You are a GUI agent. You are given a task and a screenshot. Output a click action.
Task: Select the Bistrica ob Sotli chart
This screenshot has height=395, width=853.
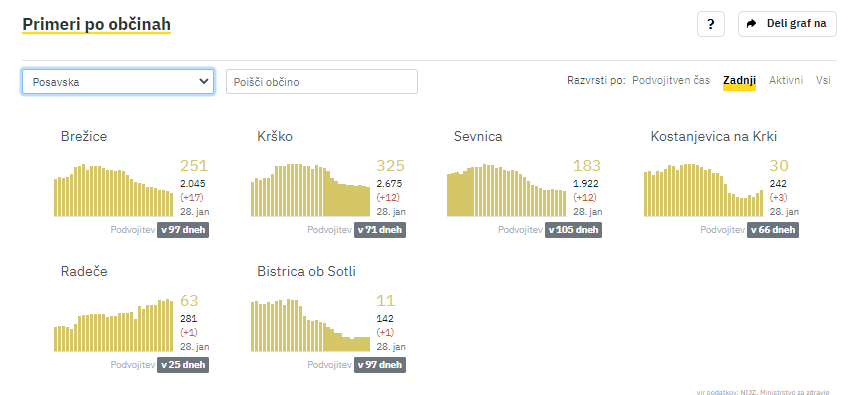pos(310,325)
